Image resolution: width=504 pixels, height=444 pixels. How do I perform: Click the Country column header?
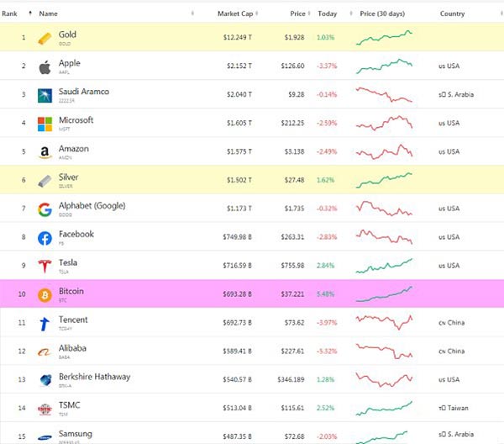[x=452, y=13]
